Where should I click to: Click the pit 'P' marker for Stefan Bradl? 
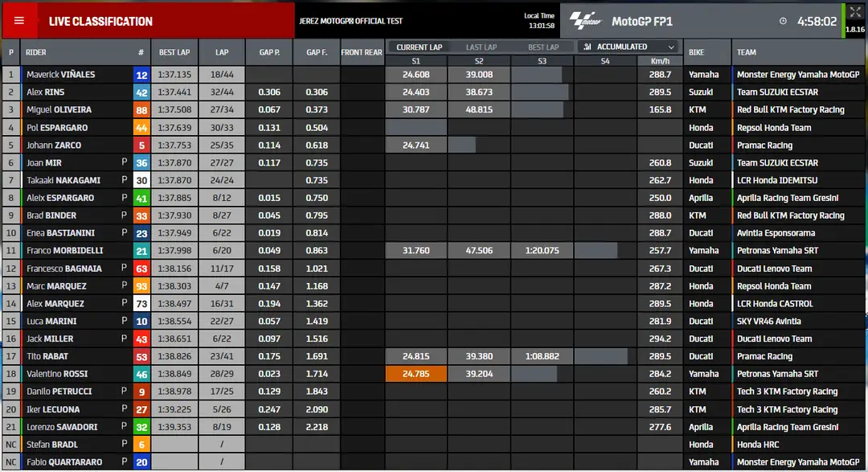pos(124,444)
